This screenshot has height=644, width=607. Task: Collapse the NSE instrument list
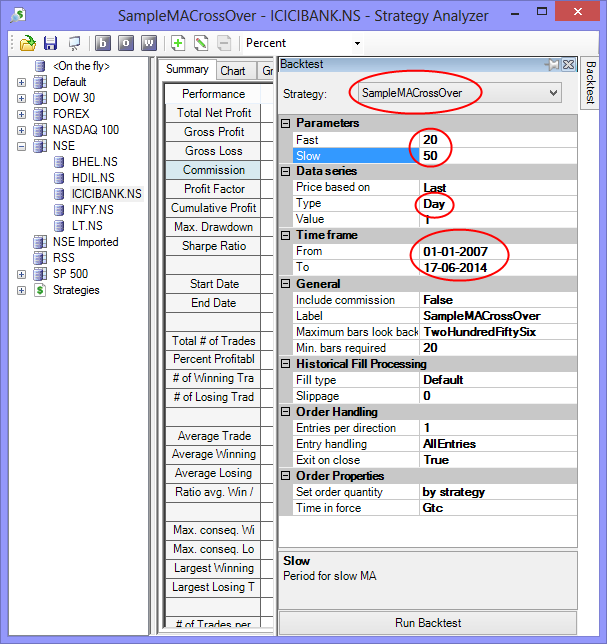(x=22, y=146)
